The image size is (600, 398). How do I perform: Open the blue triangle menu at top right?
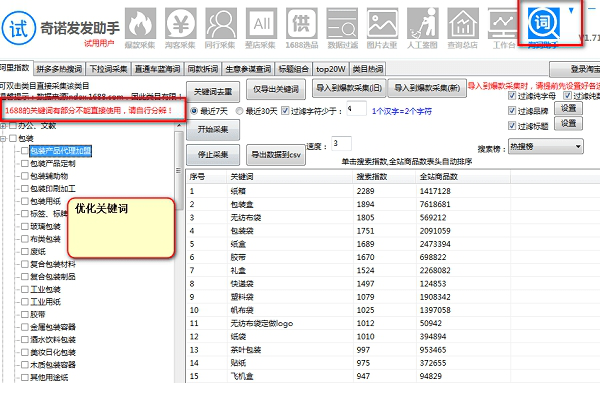coord(571,11)
